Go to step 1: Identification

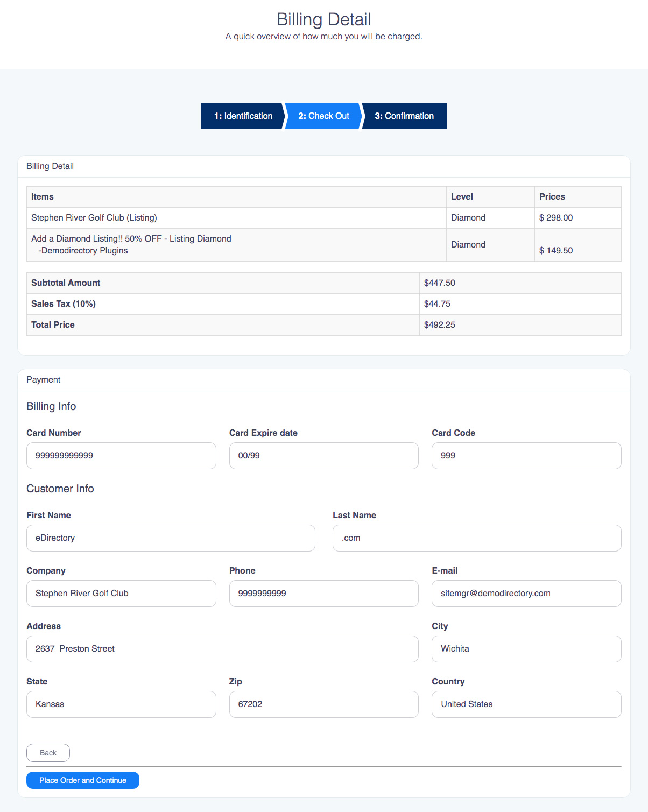pyautogui.click(x=243, y=116)
